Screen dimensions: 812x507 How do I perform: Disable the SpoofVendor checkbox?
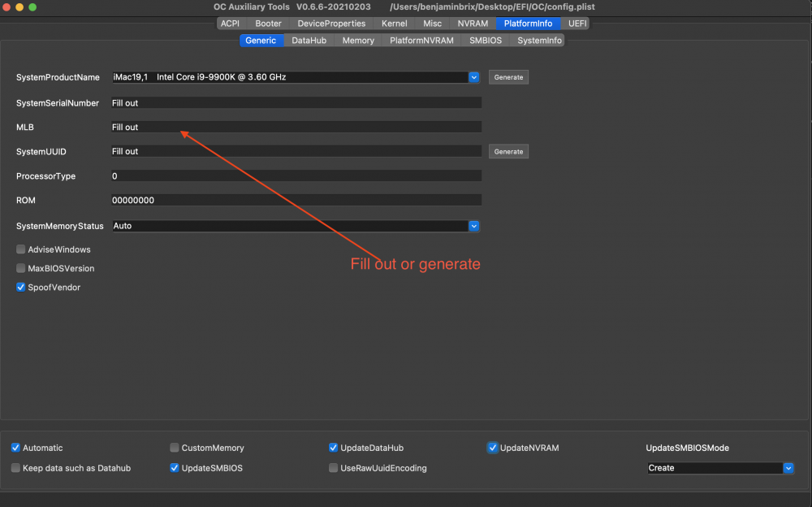[x=21, y=287]
